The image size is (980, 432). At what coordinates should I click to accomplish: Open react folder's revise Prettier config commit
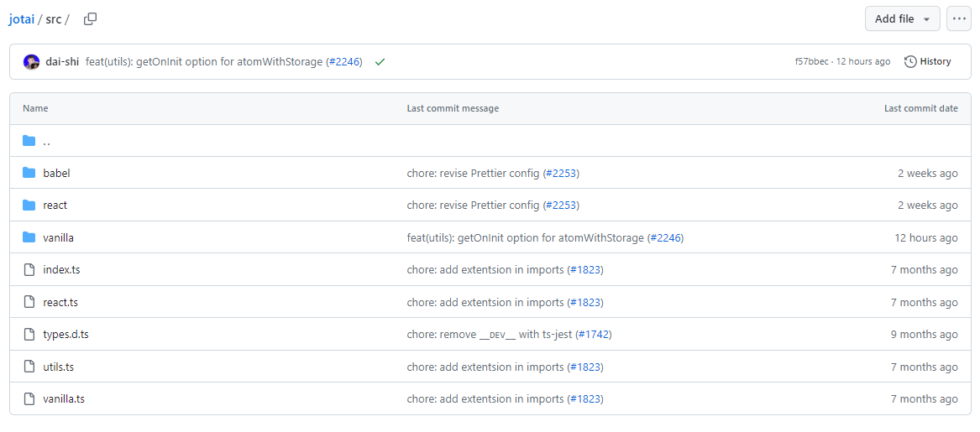(x=473, y=205)
